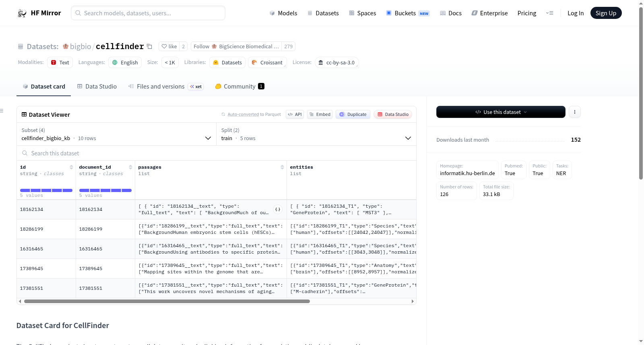Expand the Subset dropdown
Viewport: 644px width, 345px height.
(117, 134)
